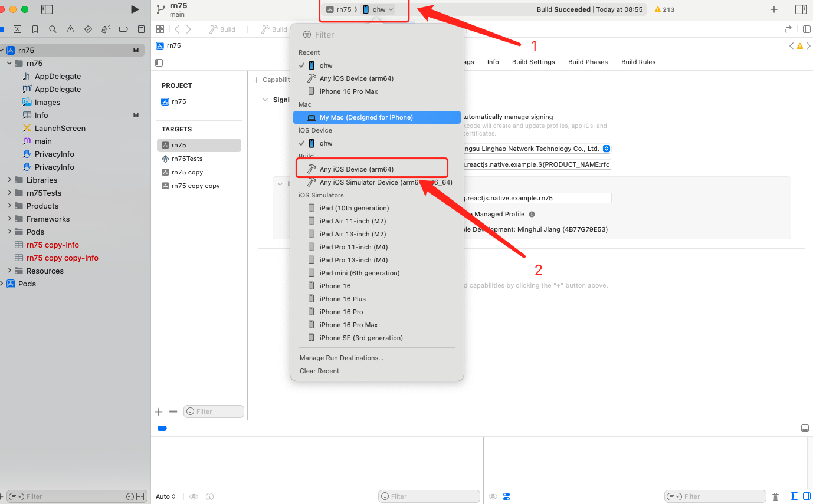Select the rn75Tests target
Viewport: 813px width, 504px height.
point(186,159)
